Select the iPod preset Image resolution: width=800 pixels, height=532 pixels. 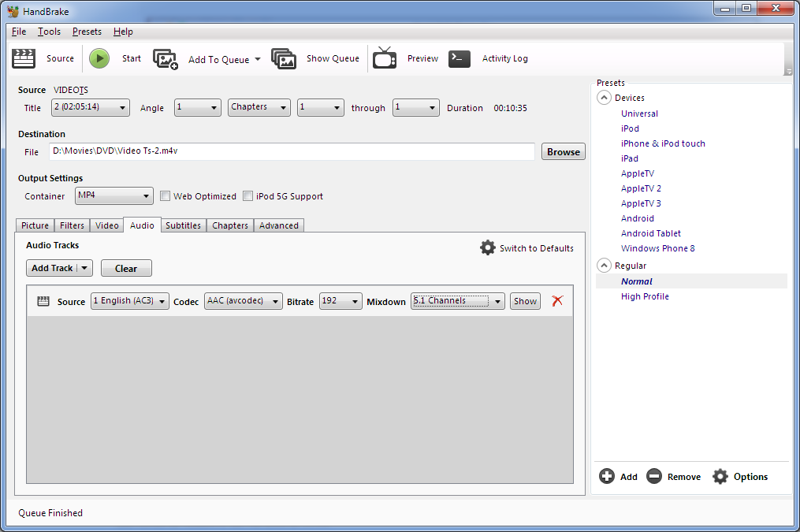point(630,128)
